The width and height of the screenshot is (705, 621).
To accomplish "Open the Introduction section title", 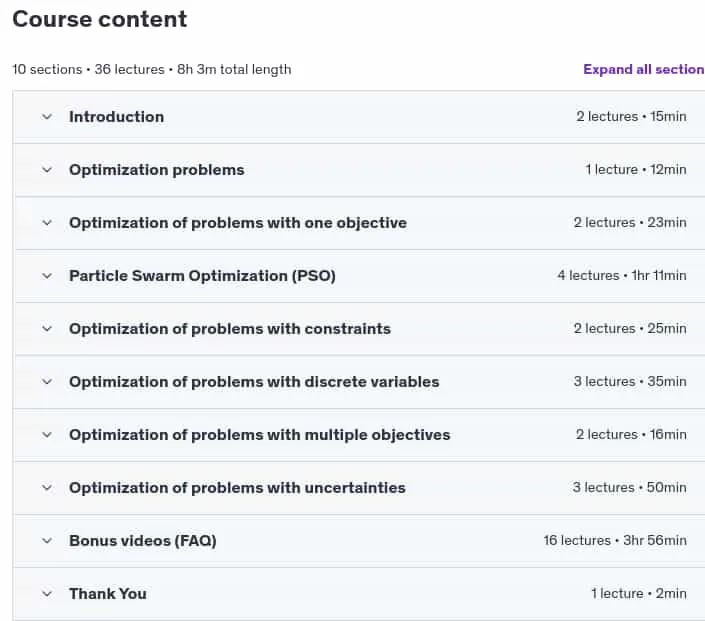I will (116, 117).
